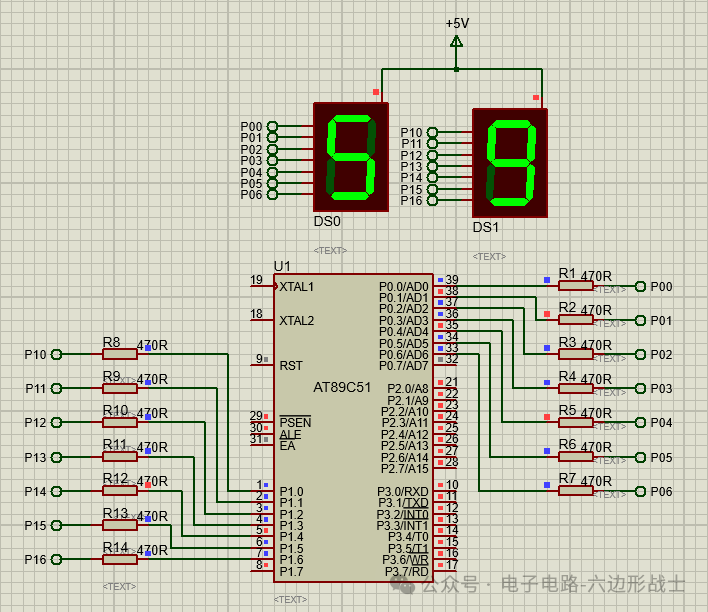This screenshot has height=612, width=708.
Task: Select resistor R5 body
Action: [575, 422]
